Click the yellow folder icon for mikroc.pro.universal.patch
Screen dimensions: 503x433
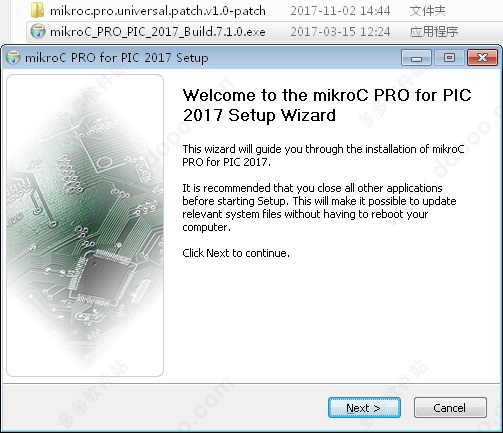coord(37,10)
